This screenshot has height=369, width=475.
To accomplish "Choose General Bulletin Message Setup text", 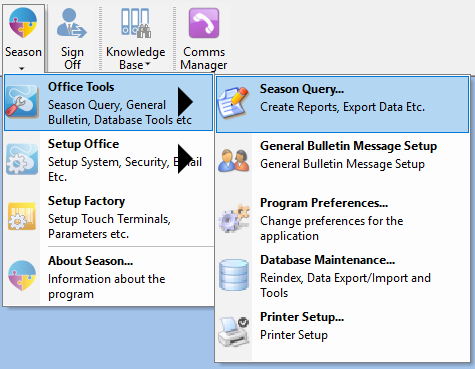I will (x=348, y=146).
